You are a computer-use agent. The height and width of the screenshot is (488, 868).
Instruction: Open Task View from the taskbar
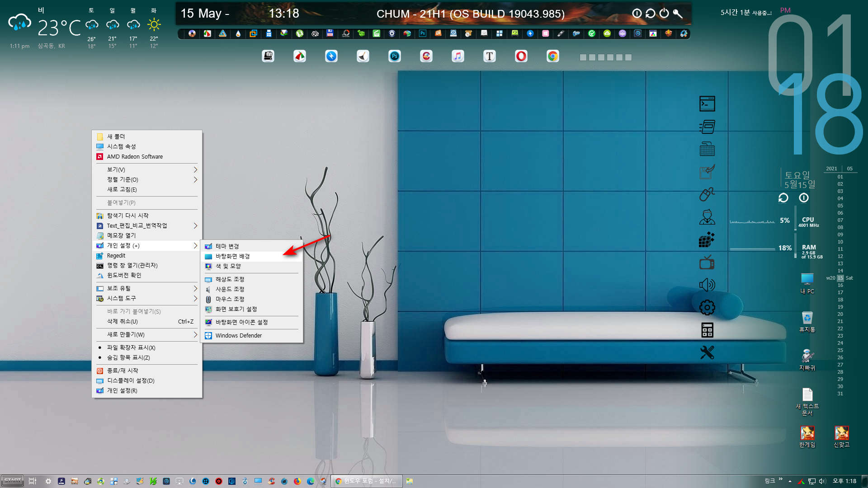click(x=32, y=481)
